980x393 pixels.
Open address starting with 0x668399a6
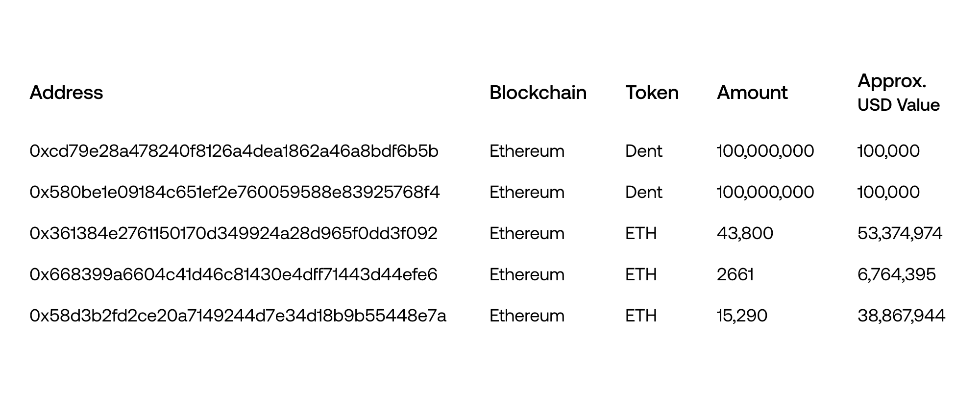pyautogui.click(x=233, y=274)
